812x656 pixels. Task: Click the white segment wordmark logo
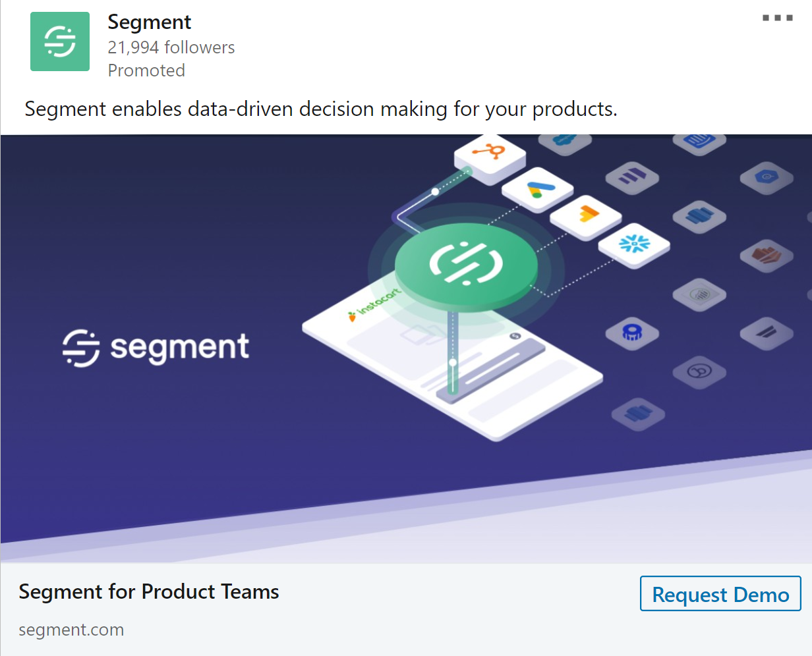(156, 347)
